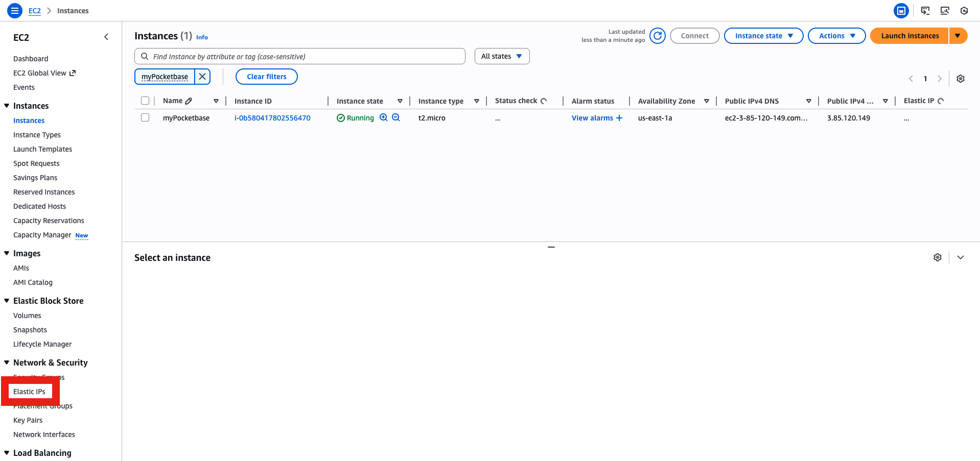Open instance details via the i-0b580417802556470 link
Image resolution: width=980 pixels, height=461 pixels.
click(272, 117)
